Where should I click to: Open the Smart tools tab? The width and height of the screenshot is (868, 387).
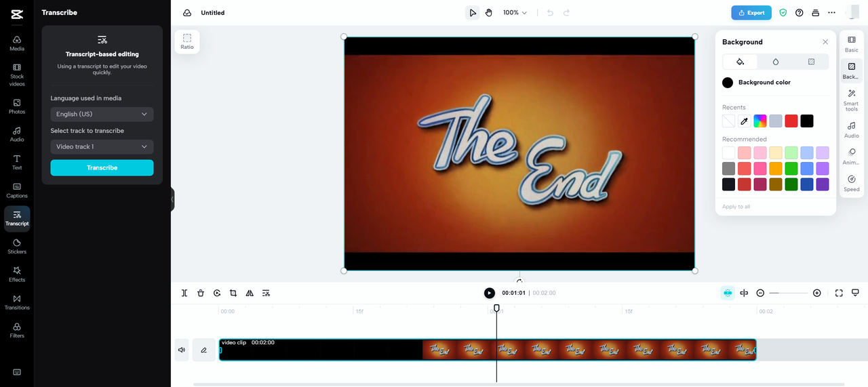(852, 101)
